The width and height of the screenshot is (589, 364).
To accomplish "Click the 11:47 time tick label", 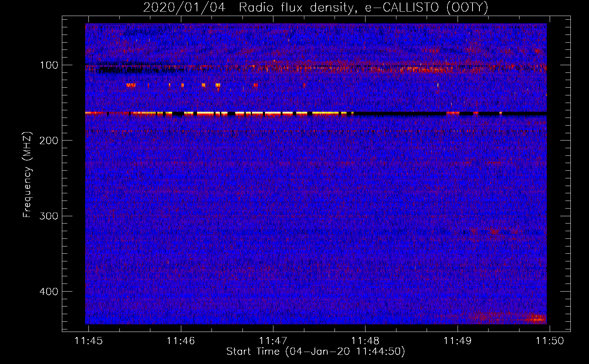I will (x=273, y=341).
